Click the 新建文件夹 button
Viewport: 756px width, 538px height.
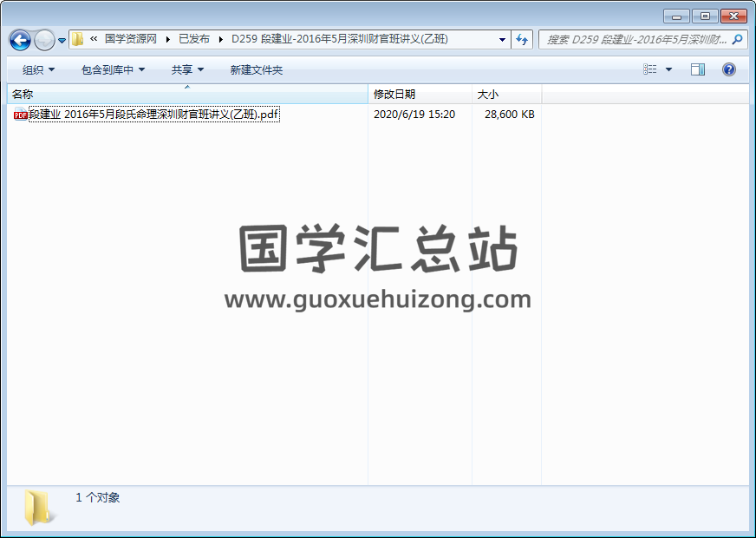[256, 69]
